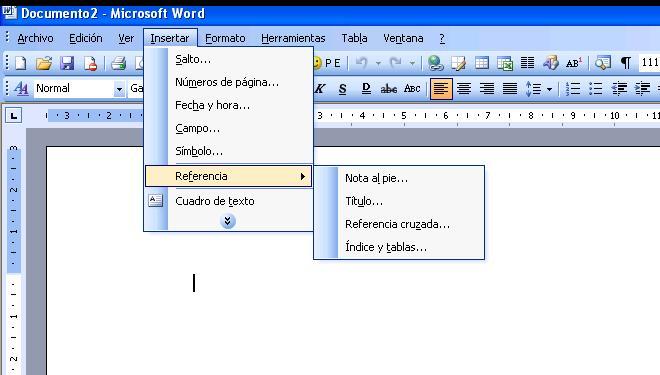Open the Ventana menu
660x375 pixels.
403,38
